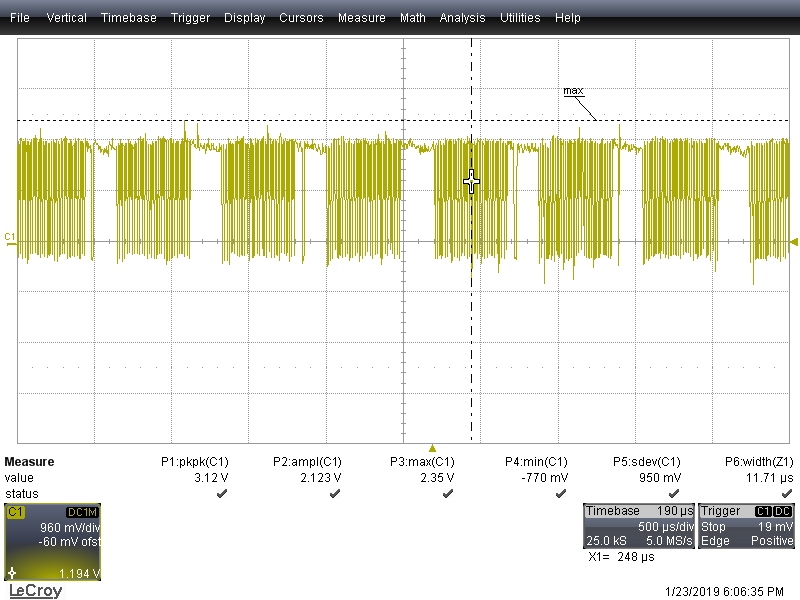The height and width of the screenshot is (600, 800).
Task: Select the P3:max(C1) measurement
Action: [422, 462]
